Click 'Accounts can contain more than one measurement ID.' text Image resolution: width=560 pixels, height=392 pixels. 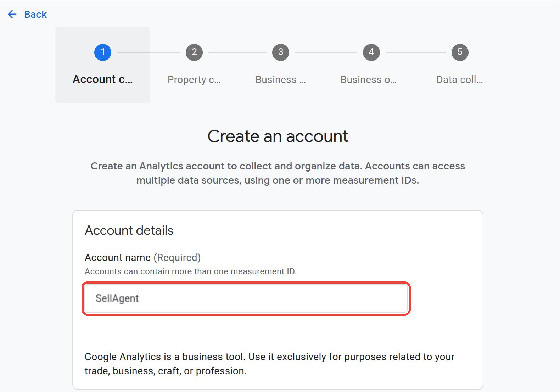coord(191,271)
